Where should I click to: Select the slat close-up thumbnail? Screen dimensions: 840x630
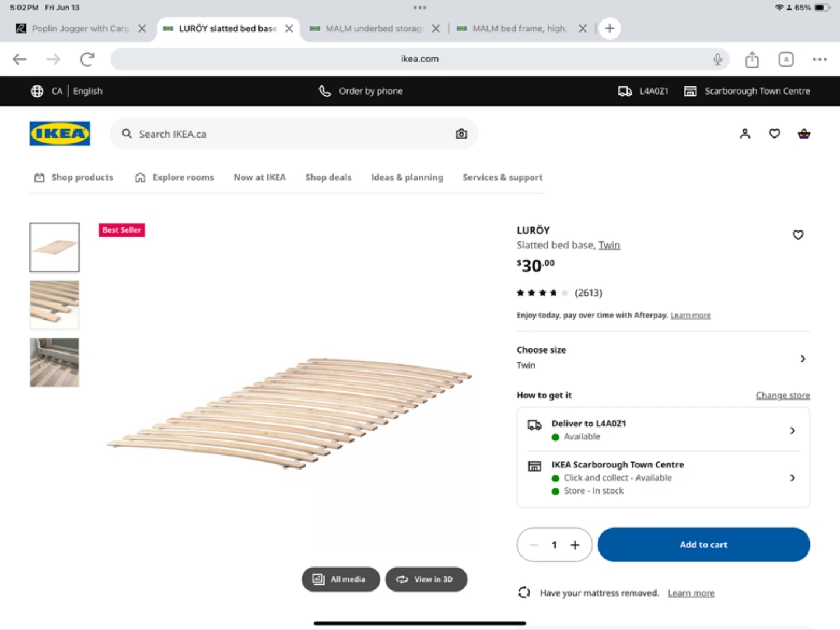pyautogui.click(x=55, y=305)
